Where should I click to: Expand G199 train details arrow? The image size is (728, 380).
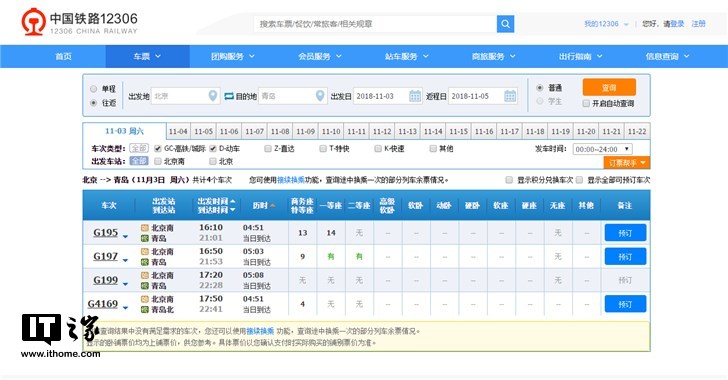[125, 284]
